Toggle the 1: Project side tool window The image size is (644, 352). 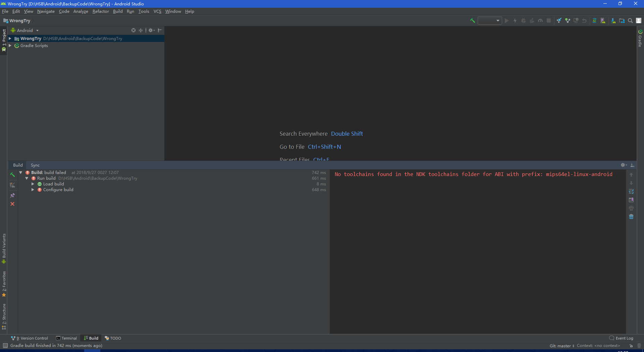pos(4,40)
